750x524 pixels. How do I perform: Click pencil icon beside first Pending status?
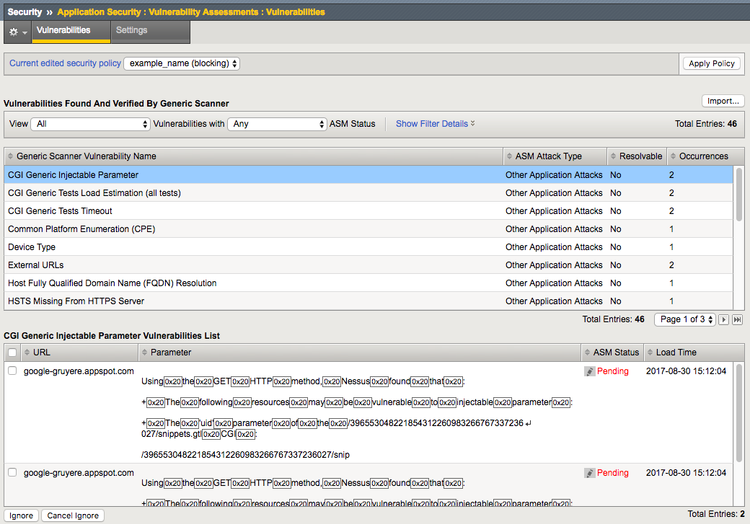(590, 371)
